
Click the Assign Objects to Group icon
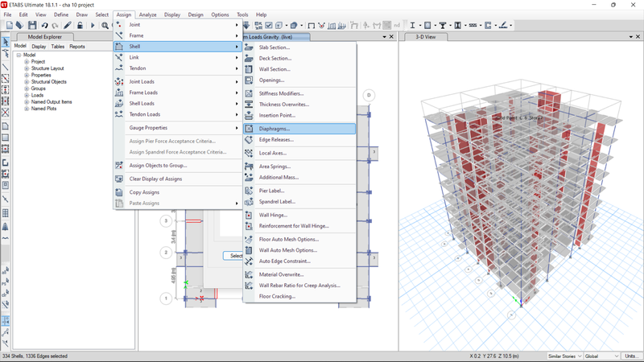(x=119, y=165)
